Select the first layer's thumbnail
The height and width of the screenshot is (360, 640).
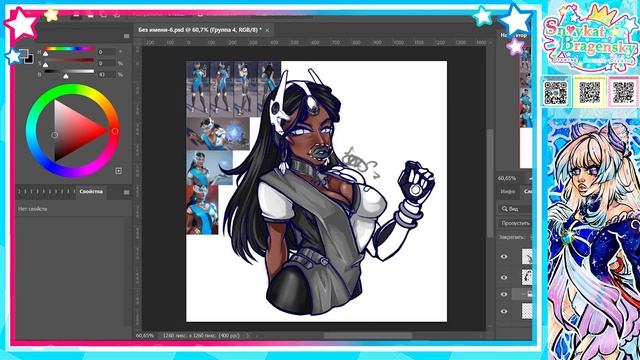(527, 257)
